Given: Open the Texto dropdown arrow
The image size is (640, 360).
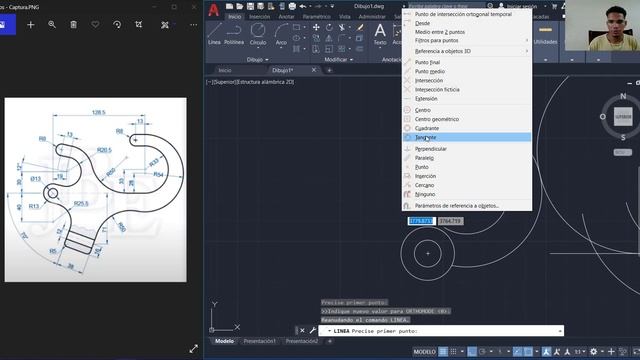Looking at the screenshot, I should pos(380,48).
